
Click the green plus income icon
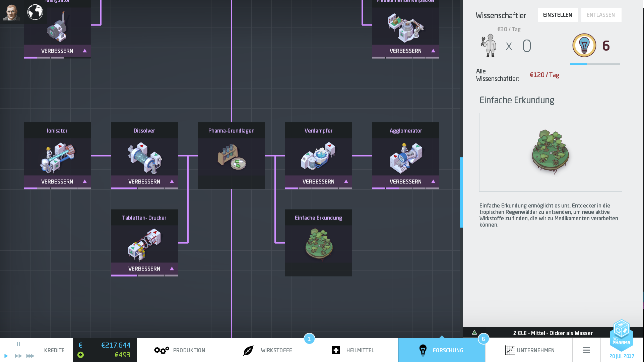(x=80, y=355)
